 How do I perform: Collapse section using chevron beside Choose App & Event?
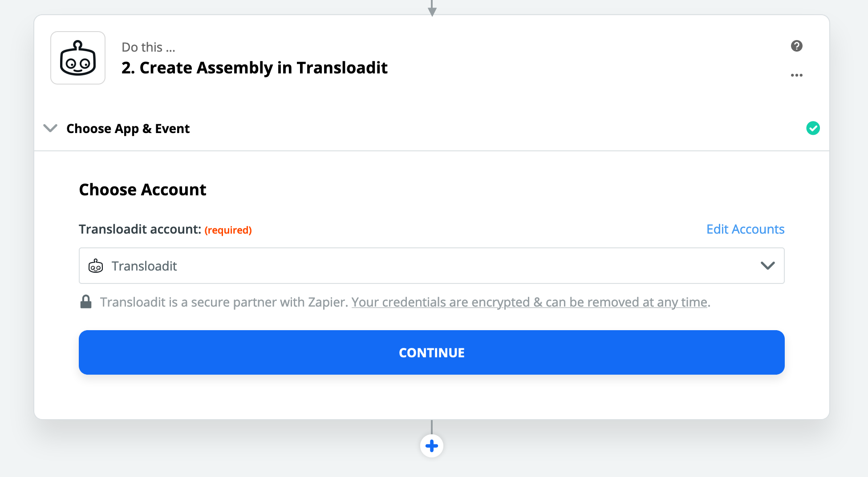tap(50, 128)
